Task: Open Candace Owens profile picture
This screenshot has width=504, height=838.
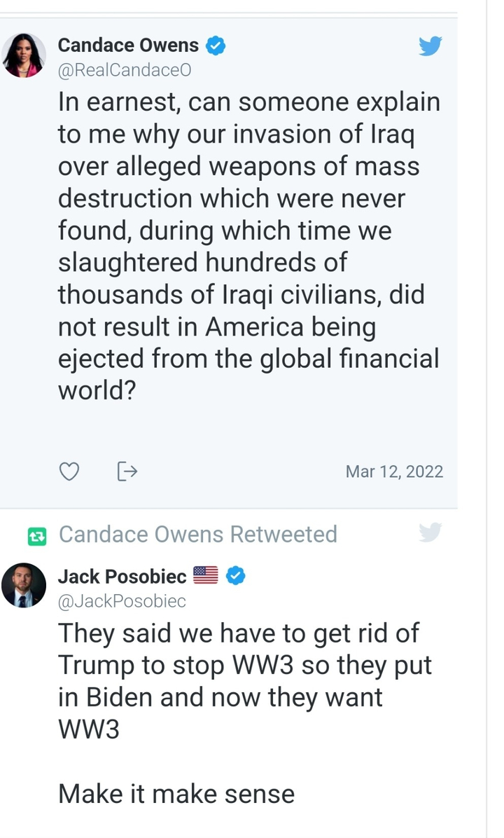Action: [x=24, y=55]
